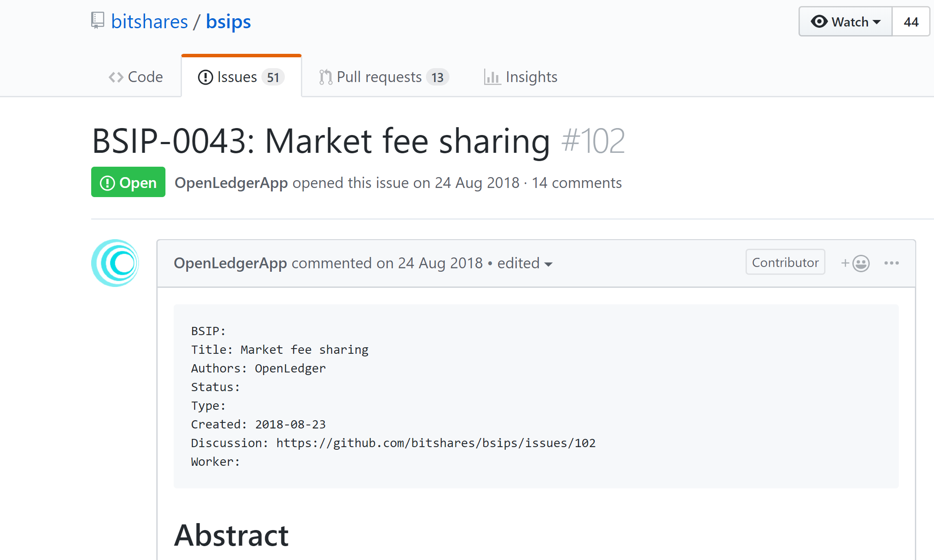Click the OpenLedgerApp avatar image

[x=115, y=263]
